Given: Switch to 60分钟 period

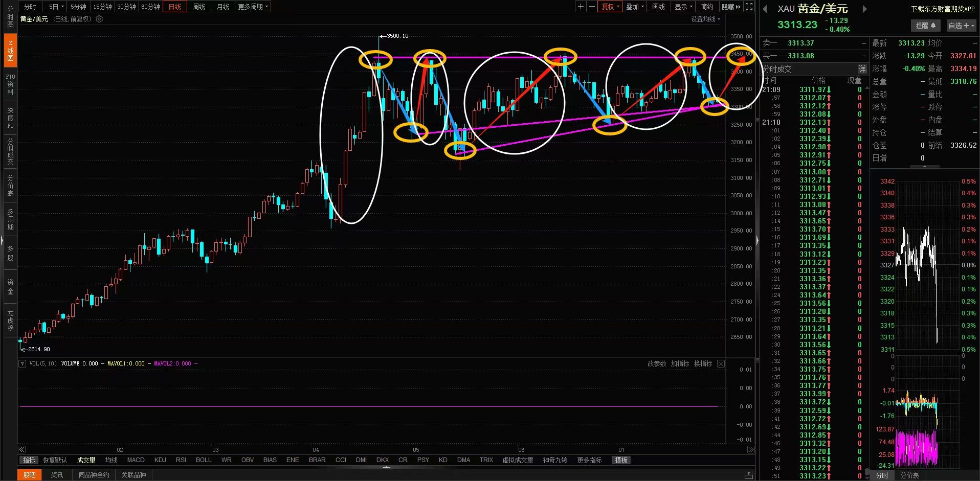Looking at the screenshot, I should (150, 7).
